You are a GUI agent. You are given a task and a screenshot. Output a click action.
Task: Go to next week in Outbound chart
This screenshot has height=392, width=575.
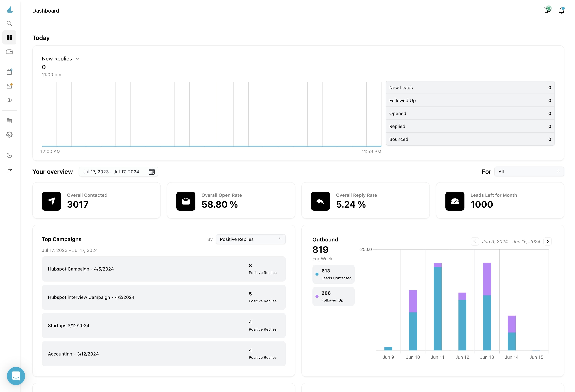[548, 241]
